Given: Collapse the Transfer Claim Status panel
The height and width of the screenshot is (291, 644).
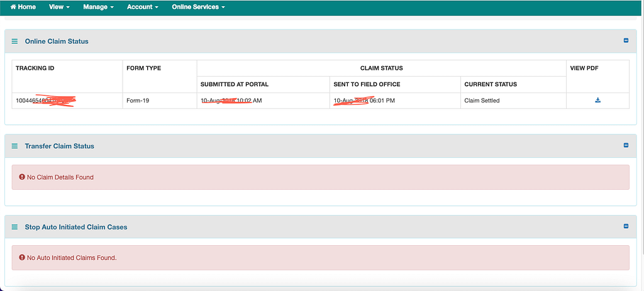Looking at the screenshot, I should tap(626, 145).
